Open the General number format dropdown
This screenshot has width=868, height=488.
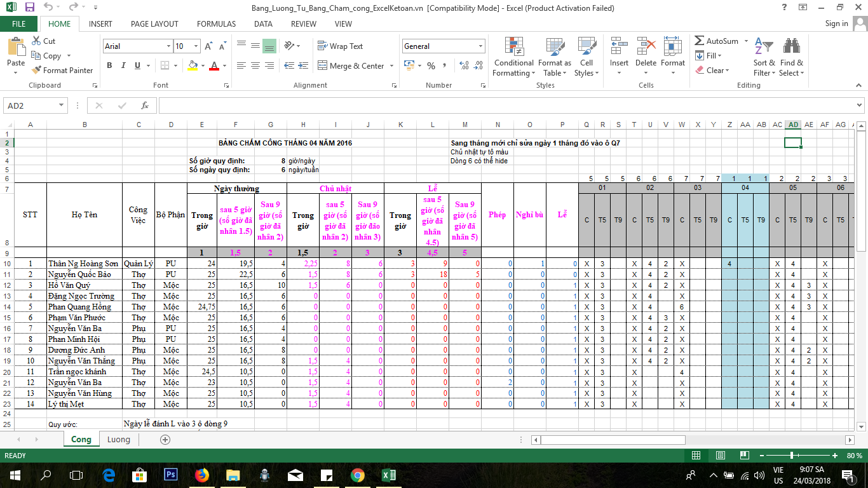481,46
